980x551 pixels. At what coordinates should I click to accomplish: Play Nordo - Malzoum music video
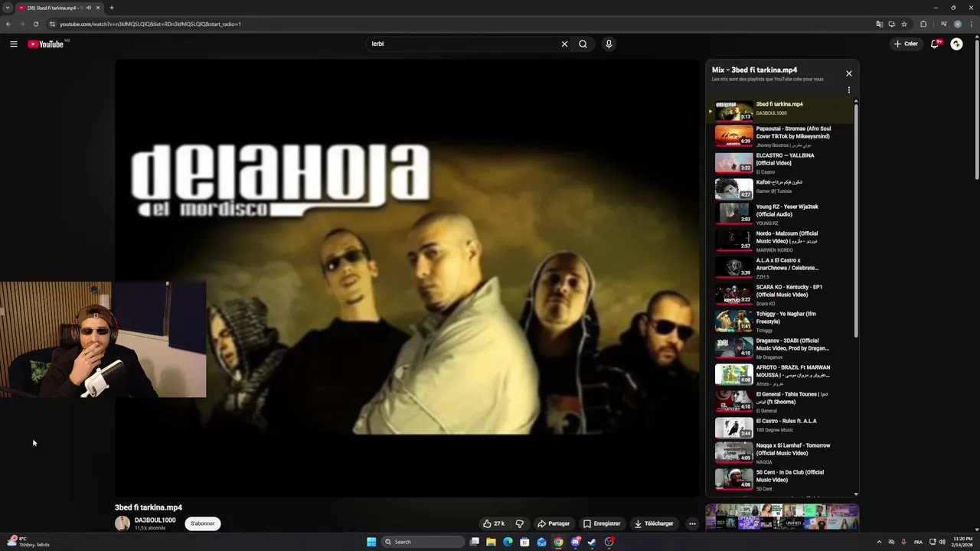coord(781,240)
